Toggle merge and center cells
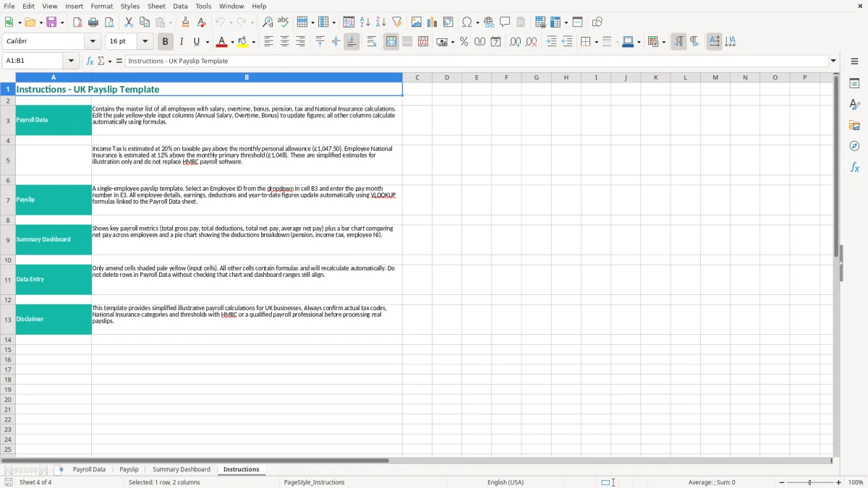Viewport: 868px width, 488px height. [x=391, y=42]
